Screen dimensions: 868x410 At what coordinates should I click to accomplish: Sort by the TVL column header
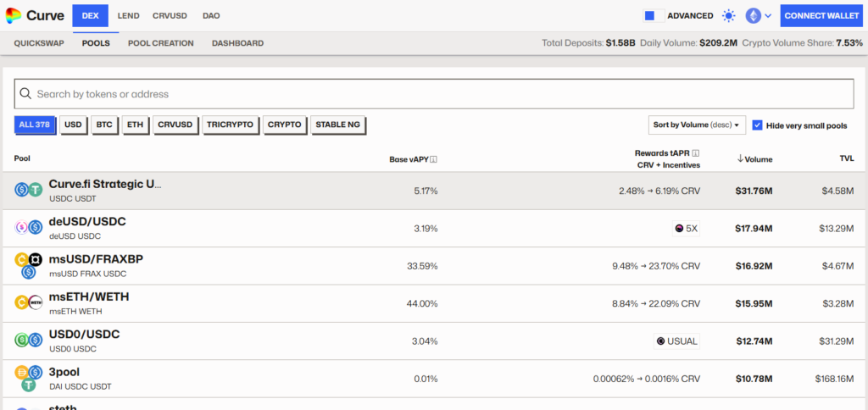coord(847,159)
